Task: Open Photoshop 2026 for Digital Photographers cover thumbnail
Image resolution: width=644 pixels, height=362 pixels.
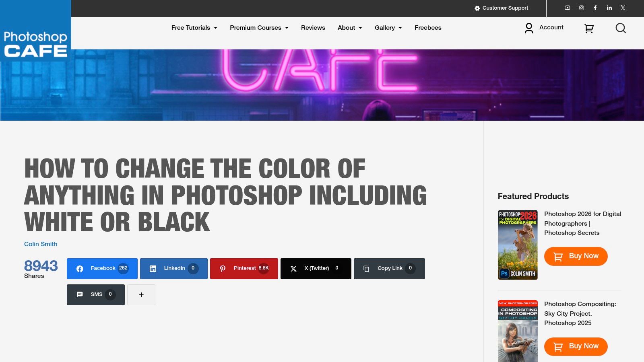Action: coord(518,245)
